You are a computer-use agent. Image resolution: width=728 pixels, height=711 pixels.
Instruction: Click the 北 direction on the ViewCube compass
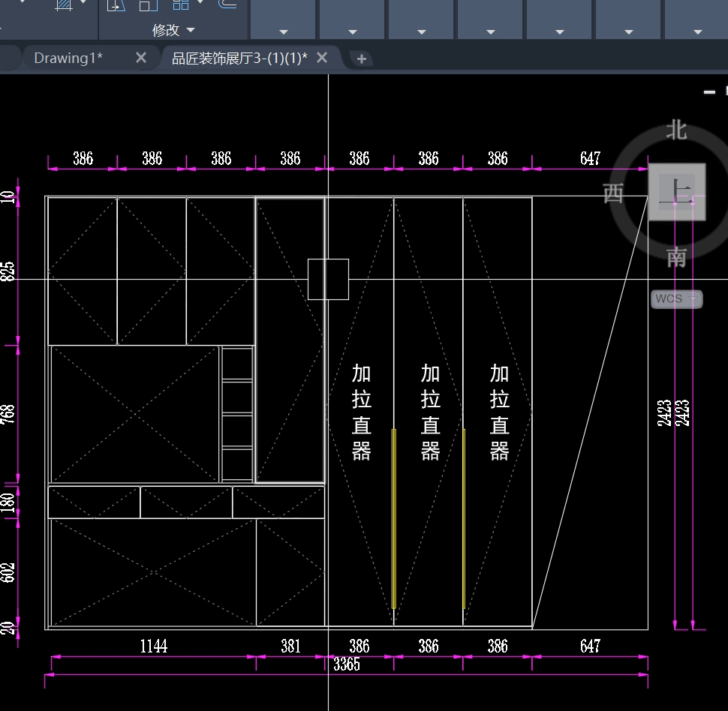(676, 130)
